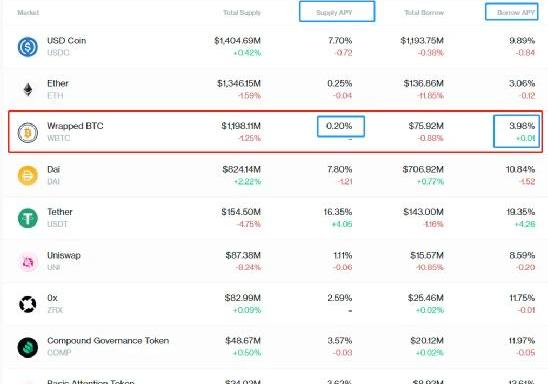The image size is (548, 384).
Task: Open the Wrapped BTC market name
Action: click(x=75, y=126)
